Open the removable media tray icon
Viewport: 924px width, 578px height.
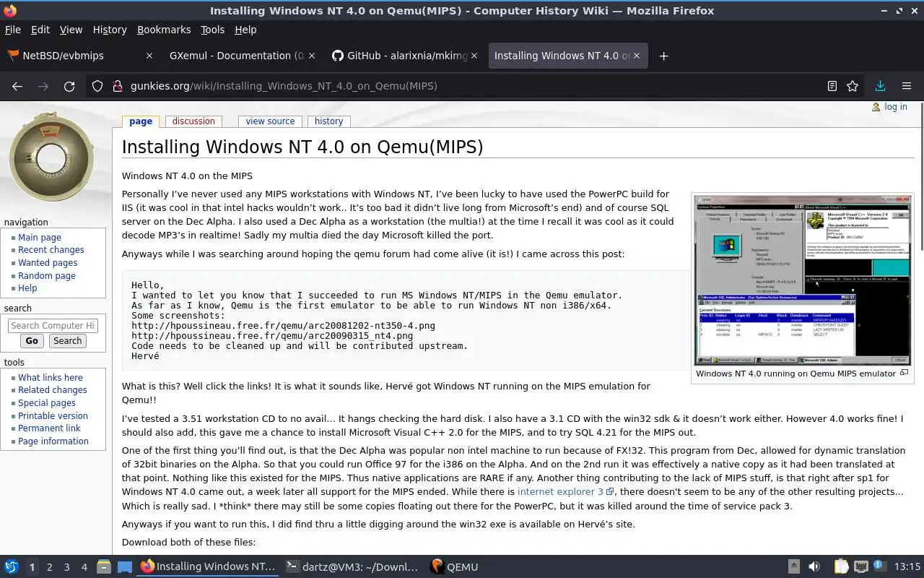tap(793, 567)
